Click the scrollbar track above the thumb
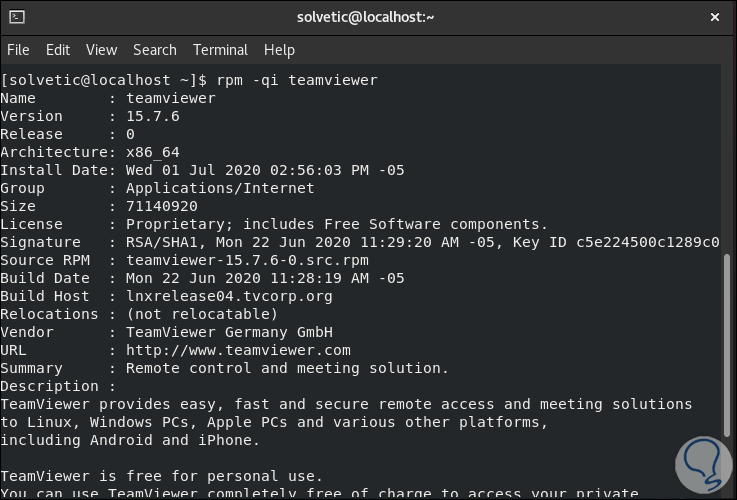Image resolution: width=737 pixels, height=500 pixels. [x=728, y=160]
